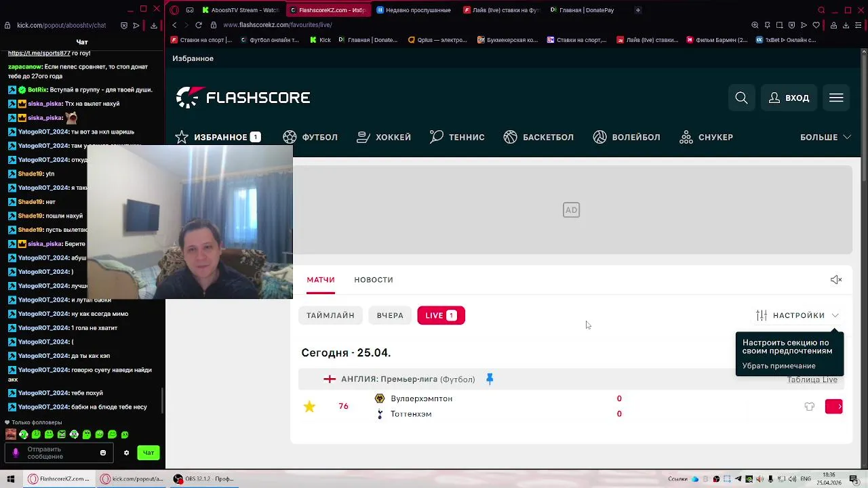
Task: Expand the Больше sports menu
Action: [x=825, y=137]
